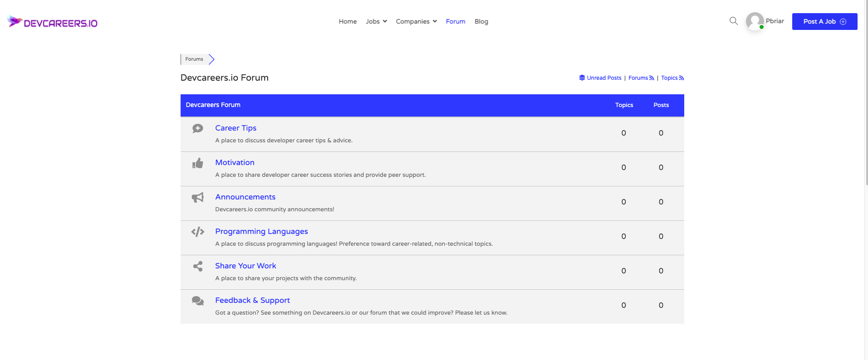Click the breadcrumb chevron arrow after Forums
The image size is (868, 360).
point(211,59)
